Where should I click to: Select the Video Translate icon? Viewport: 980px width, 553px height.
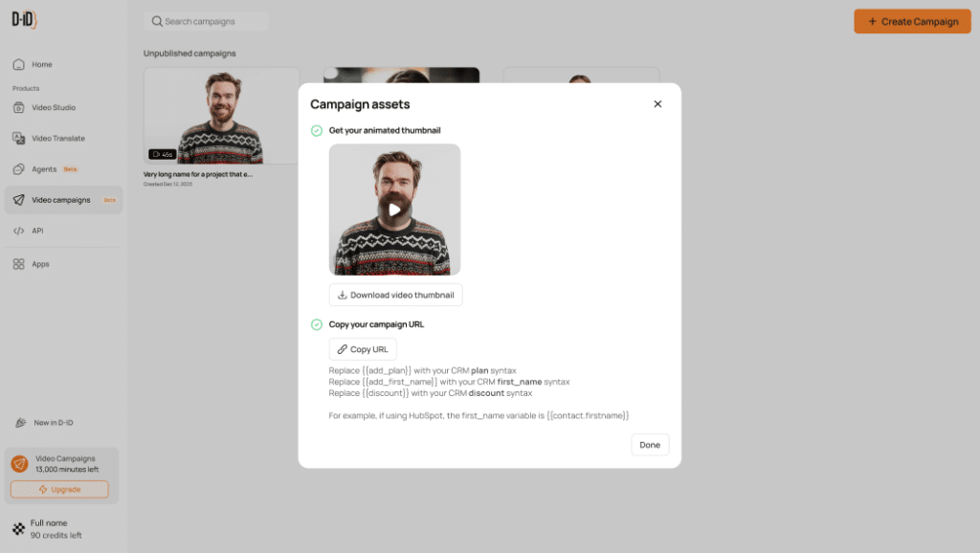(18, 138)
